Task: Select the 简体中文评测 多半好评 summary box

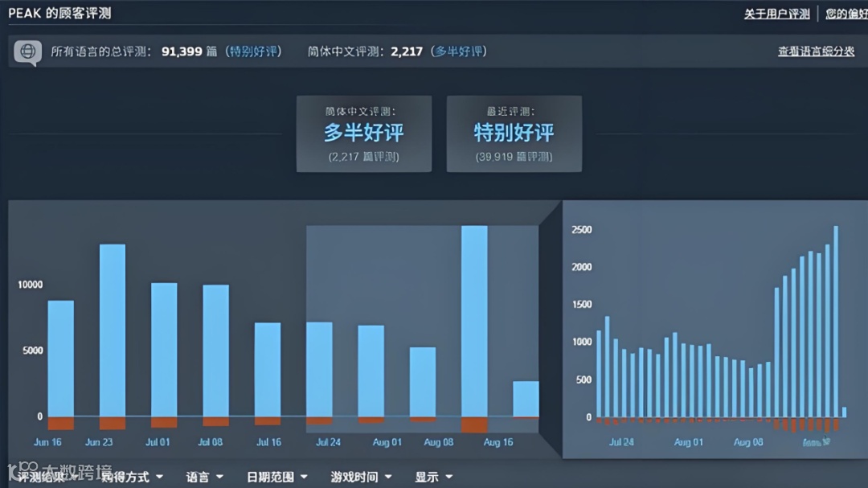Action: (364, 133)
